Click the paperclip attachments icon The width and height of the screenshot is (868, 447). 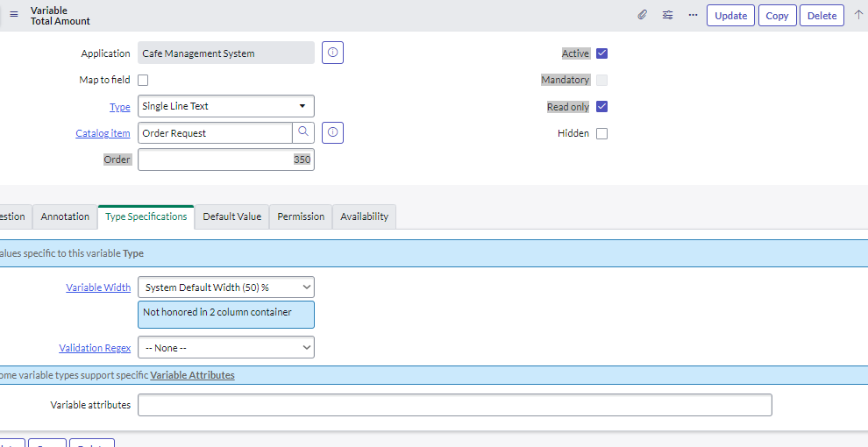tap(642, 15)
